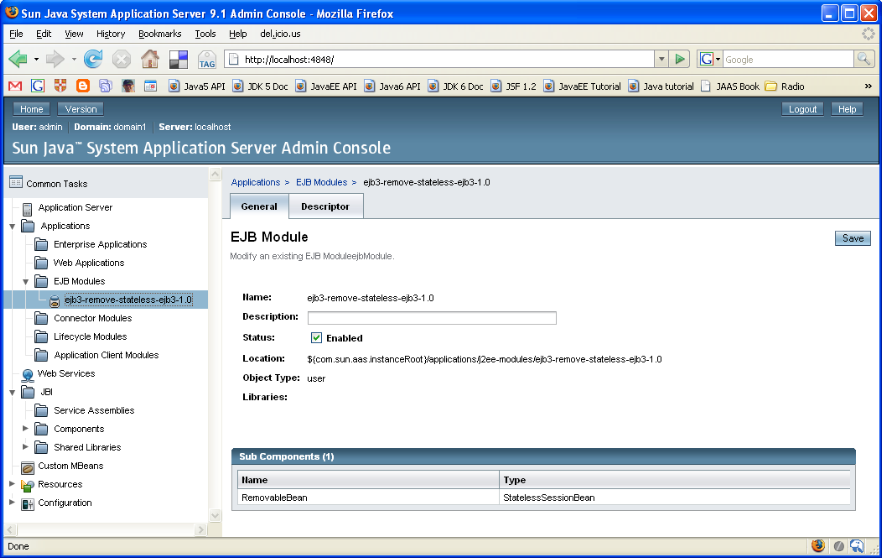Open Web Applications tree item
The image size is (882, 558).
click(x=89, y=263)
